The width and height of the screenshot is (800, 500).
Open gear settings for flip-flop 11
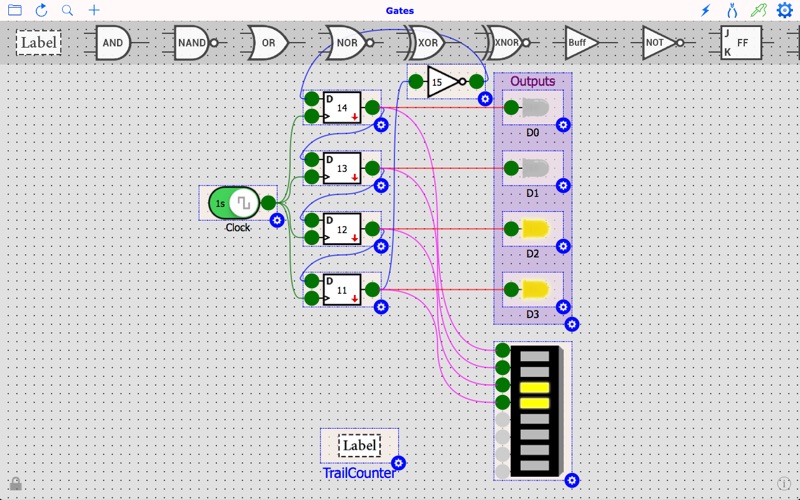[381, 307]
